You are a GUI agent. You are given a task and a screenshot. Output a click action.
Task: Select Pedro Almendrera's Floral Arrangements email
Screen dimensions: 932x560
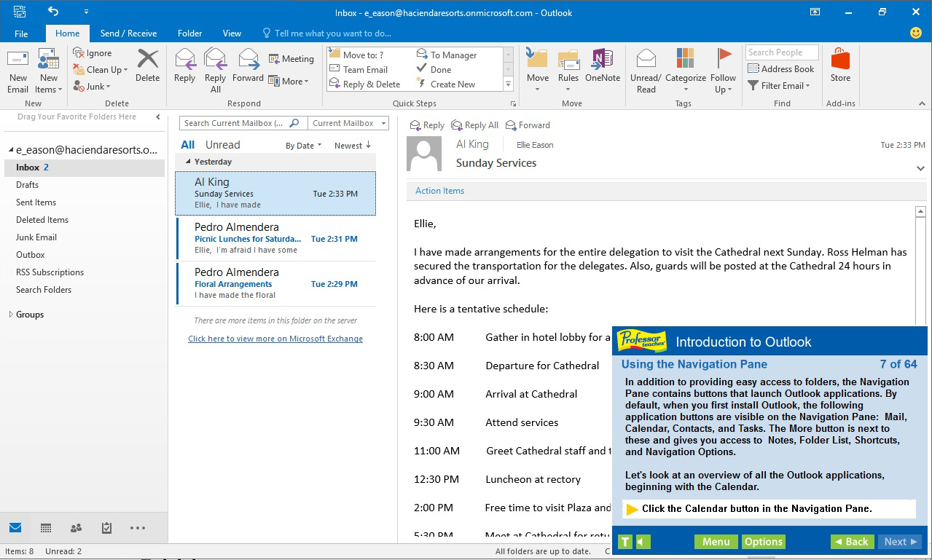275,283
